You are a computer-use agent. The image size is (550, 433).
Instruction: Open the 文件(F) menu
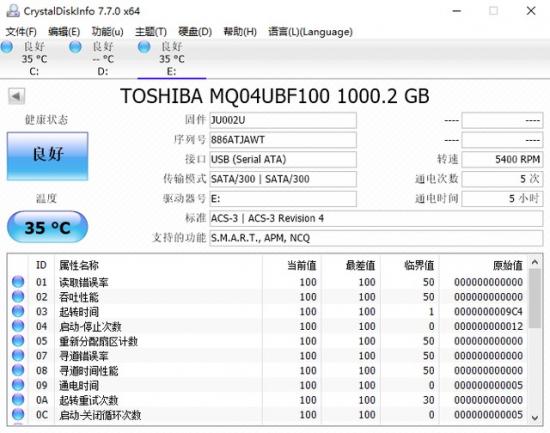tap(21, 32)
